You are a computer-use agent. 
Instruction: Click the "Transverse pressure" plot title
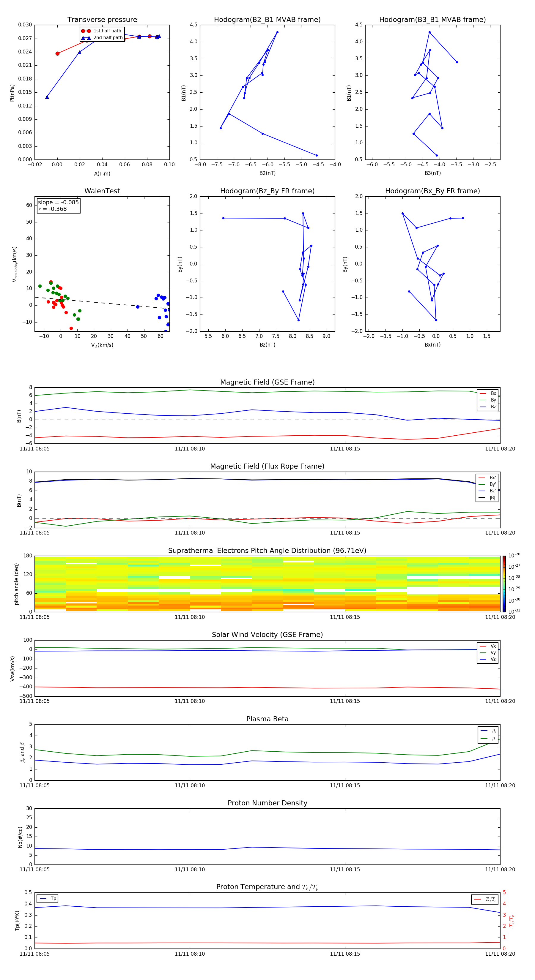click(x=102, y=20)
